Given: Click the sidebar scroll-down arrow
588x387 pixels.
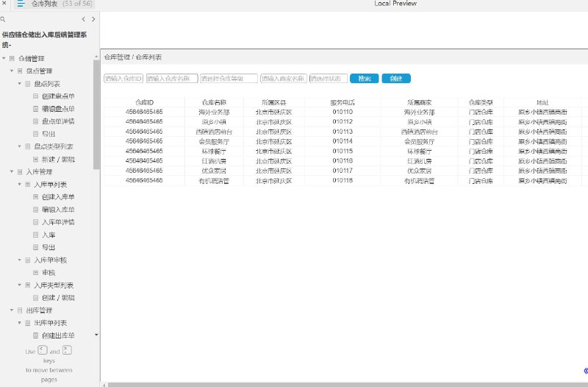Looking at the screenshot, I should tap(96, 335).
